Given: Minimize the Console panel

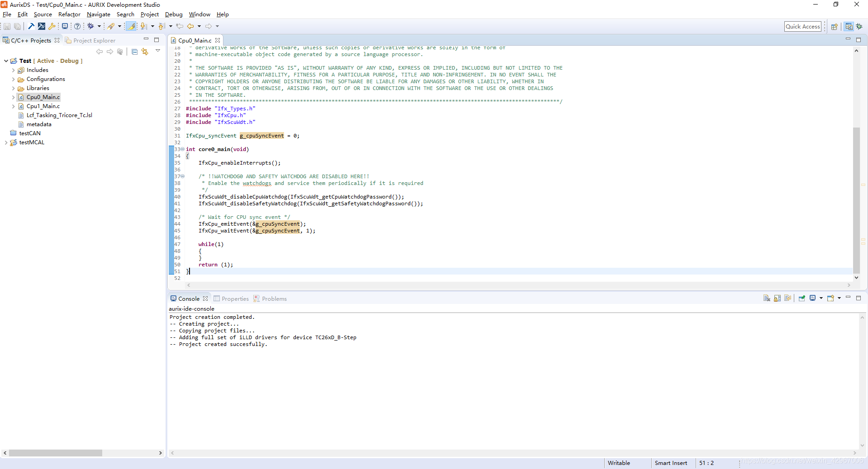Looking at the screenshot, I should point(848,298).
